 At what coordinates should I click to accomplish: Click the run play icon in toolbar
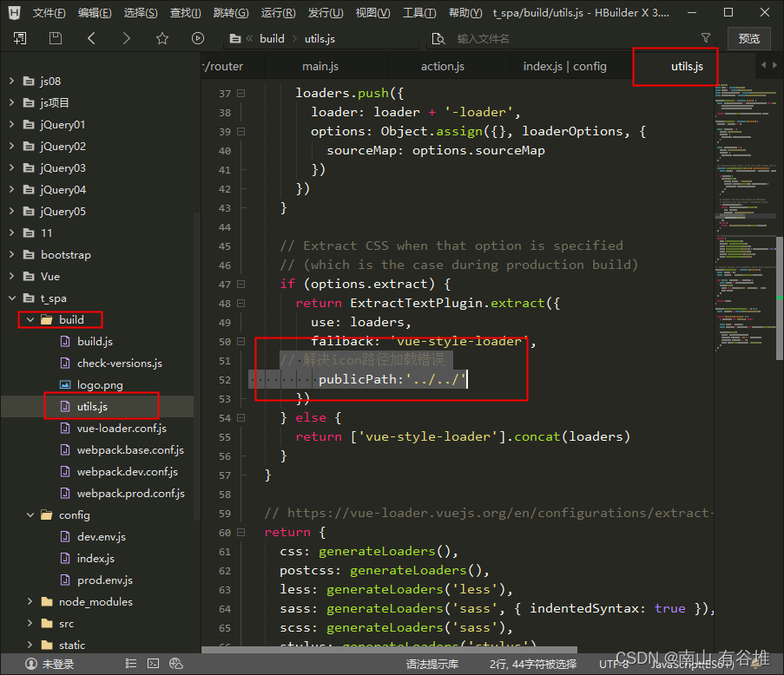198,38
